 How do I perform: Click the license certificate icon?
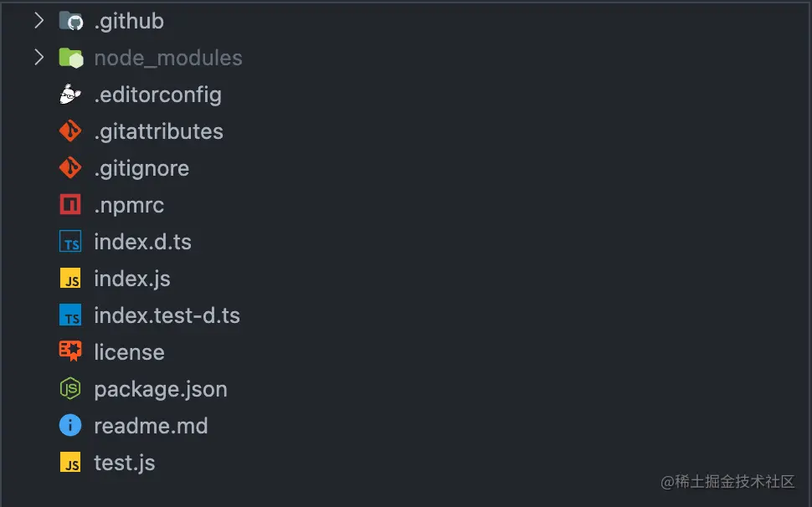(x=70, y=352)
